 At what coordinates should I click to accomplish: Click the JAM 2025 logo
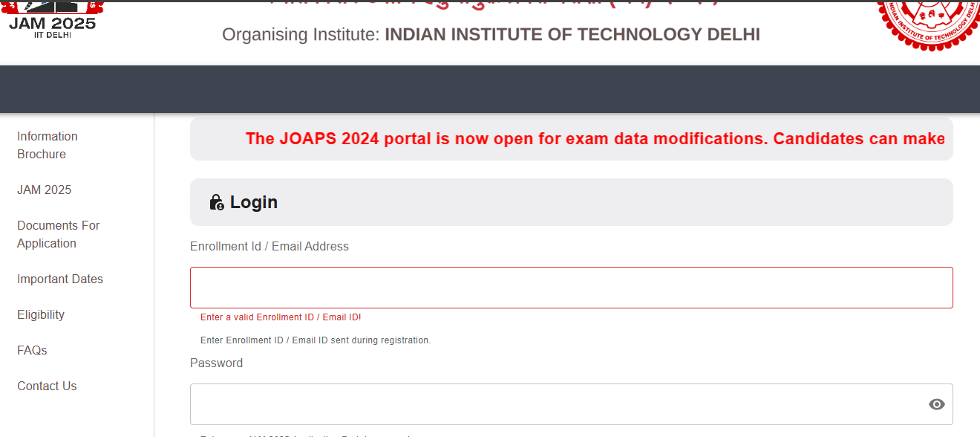pos(52,21)
